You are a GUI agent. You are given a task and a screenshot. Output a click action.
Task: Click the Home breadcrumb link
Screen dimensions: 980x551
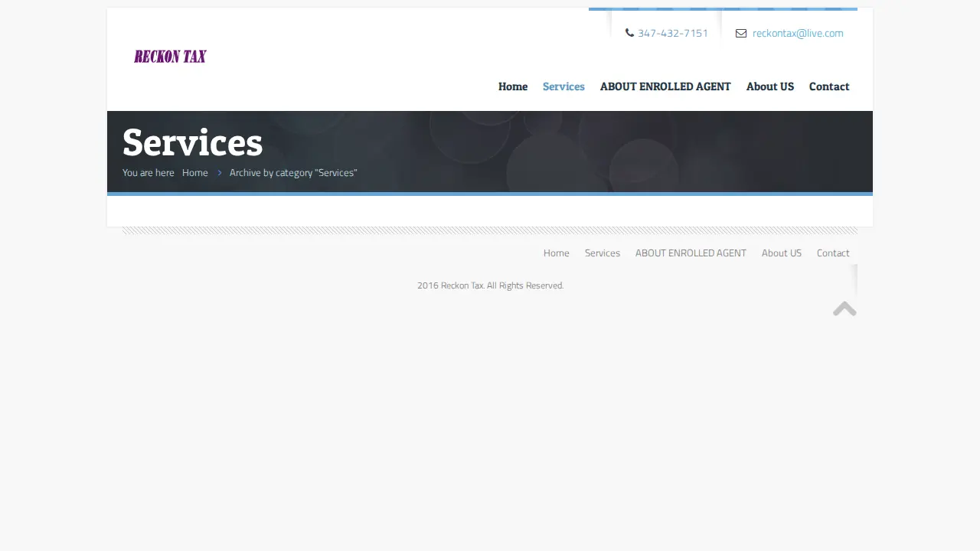click(x=195, y=173)
